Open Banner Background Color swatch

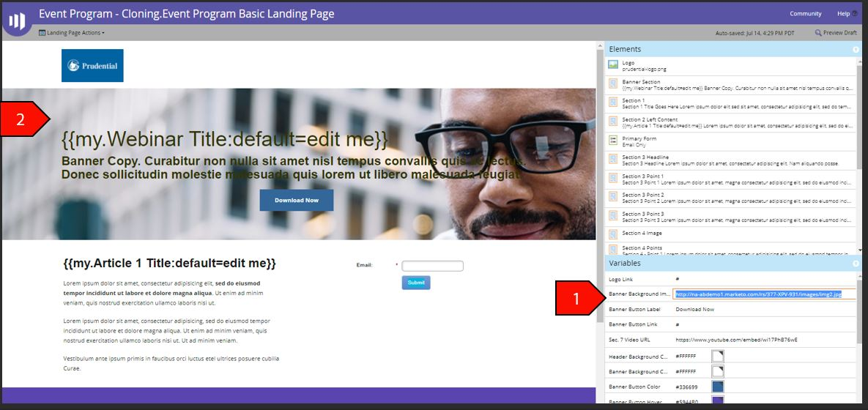pyautogui.click(x=717, y=371)
